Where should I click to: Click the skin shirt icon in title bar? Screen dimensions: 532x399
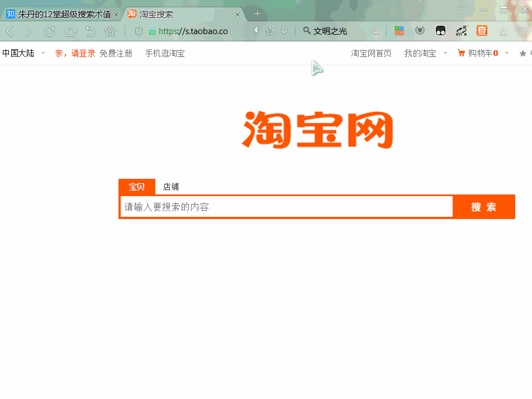pos(463,9)
